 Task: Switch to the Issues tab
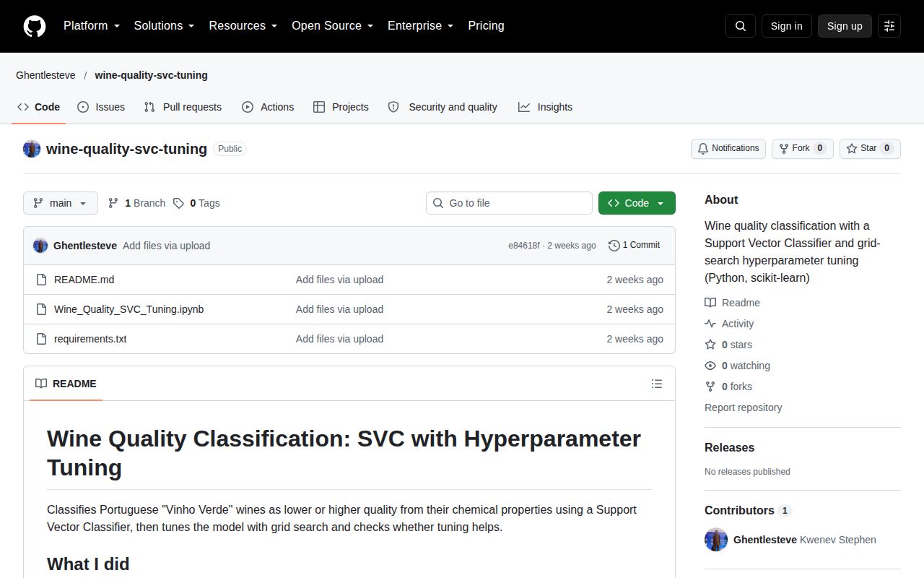(101, 107)
